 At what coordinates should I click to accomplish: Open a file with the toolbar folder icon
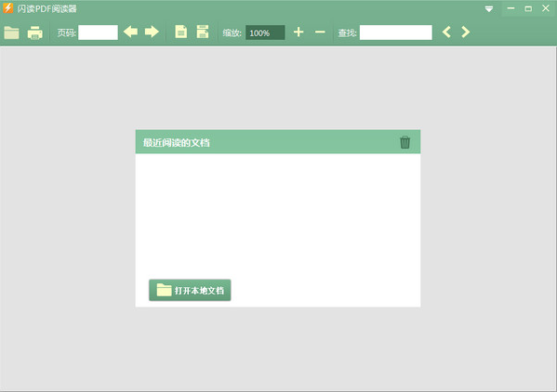tap(11, 33)
